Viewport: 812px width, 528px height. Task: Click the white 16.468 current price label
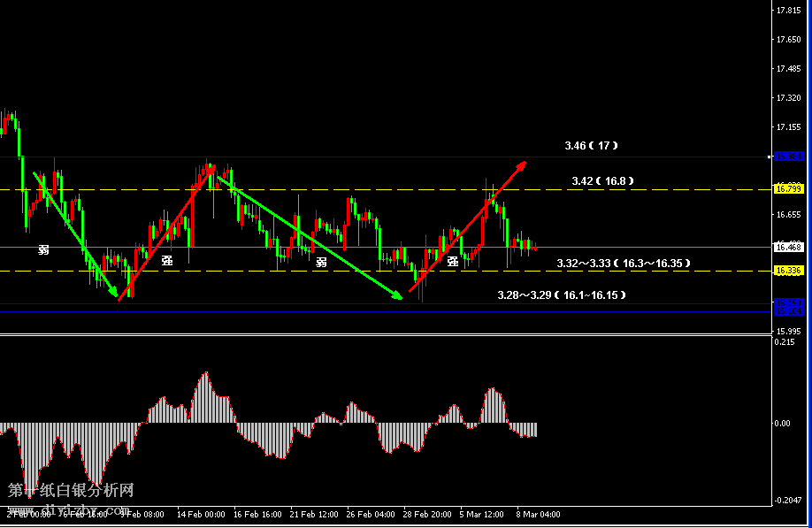click(787, 248)
